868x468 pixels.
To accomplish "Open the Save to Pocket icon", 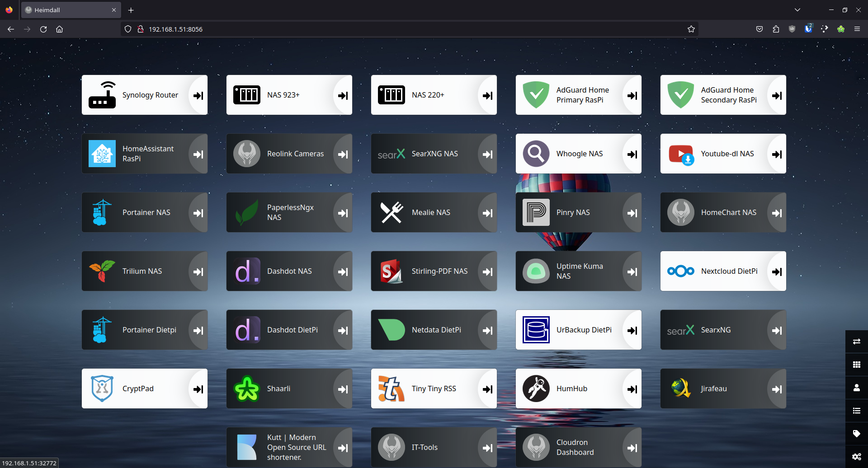I will [x=759, y=29].
